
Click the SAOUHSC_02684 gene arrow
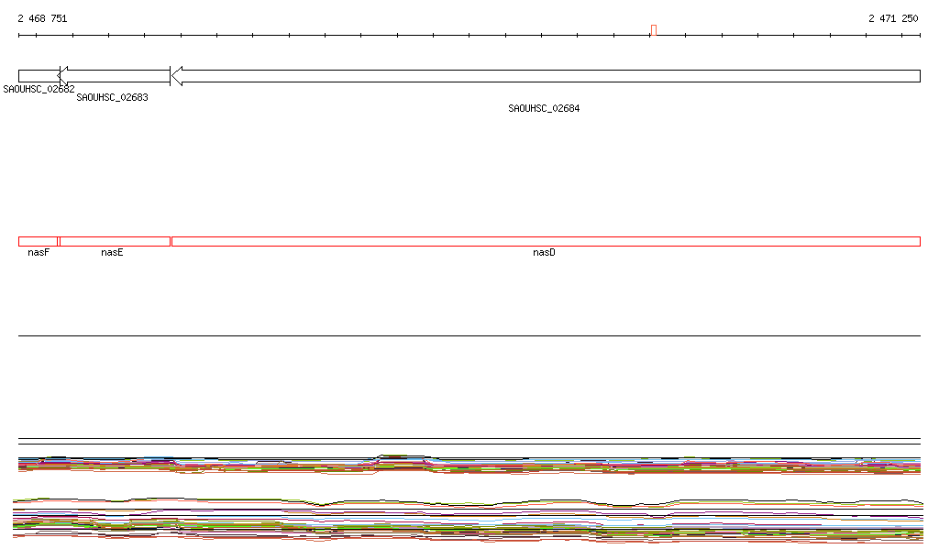546,76
